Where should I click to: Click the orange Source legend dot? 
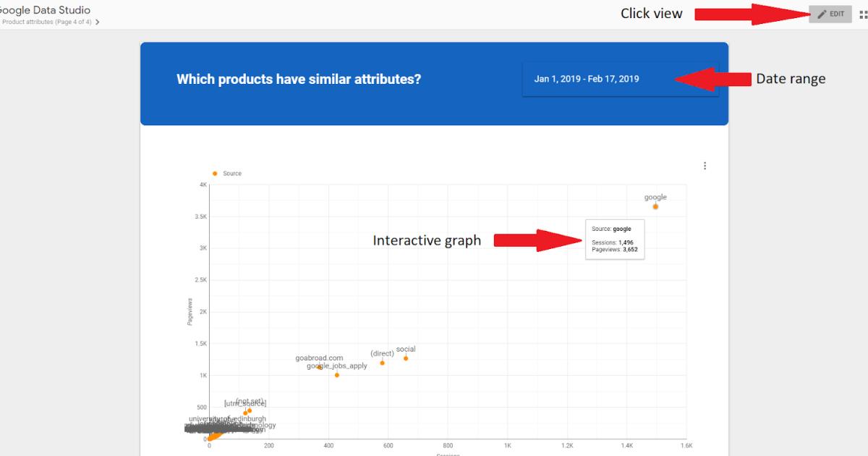point(215,174)
